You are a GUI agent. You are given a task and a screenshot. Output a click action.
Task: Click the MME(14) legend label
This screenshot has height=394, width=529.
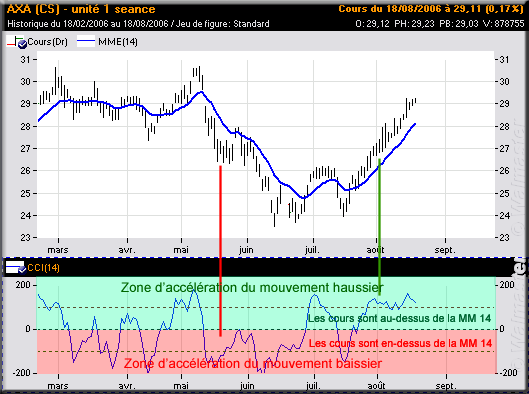118,42
